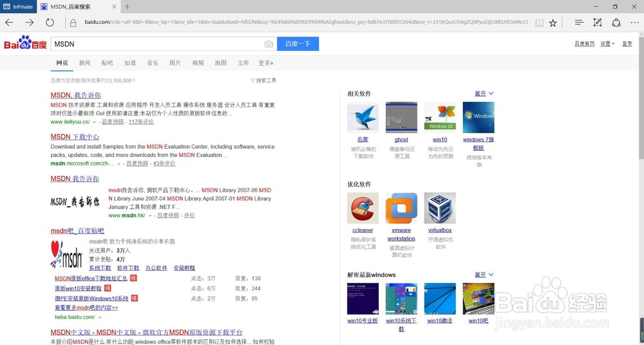644x345 pixels.
Task: Click the virtualbox icon thumbnail
Action: pyautogui.click(x=440, y=209)
